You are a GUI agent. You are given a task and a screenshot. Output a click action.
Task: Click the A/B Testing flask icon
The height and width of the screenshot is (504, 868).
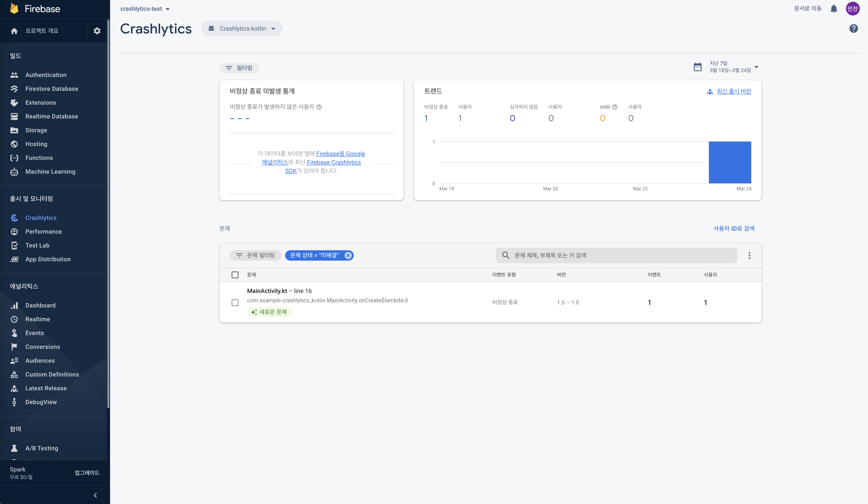[14, 448]
